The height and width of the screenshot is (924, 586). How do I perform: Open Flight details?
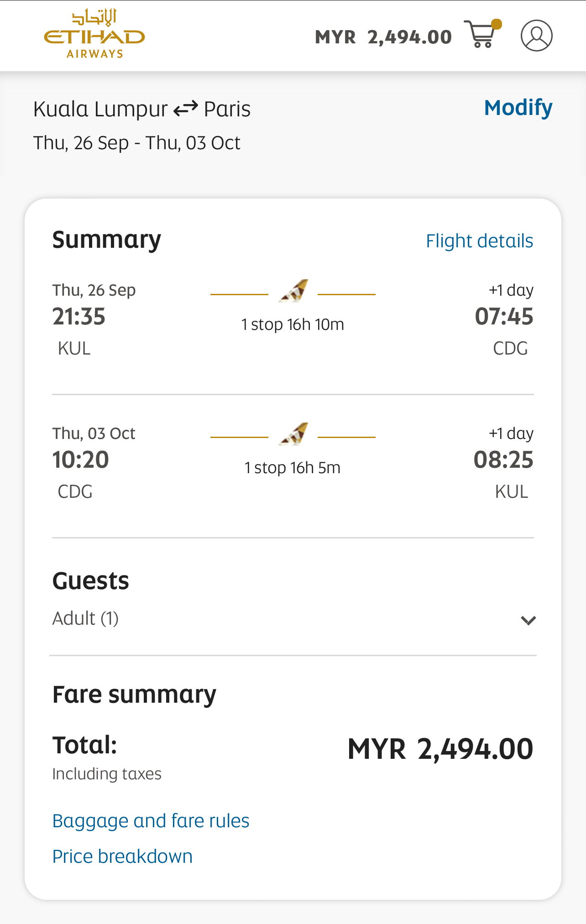pyautogui.click(x=479, y=241)
